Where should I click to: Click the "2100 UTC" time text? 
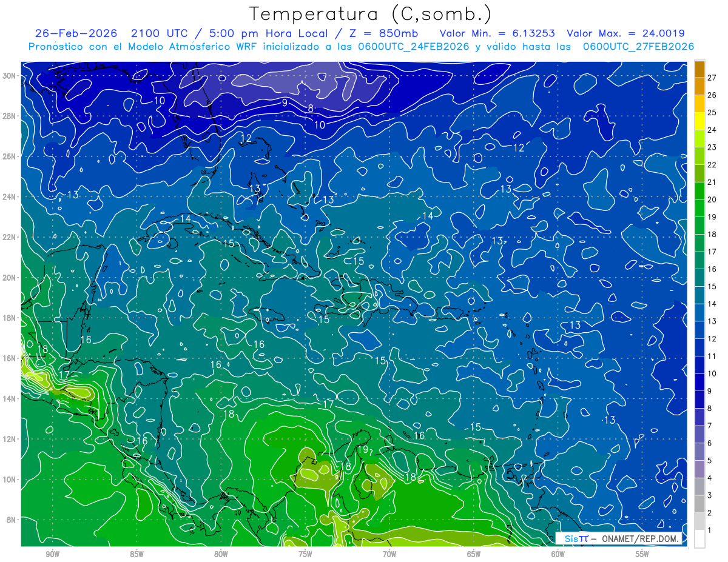161,33
